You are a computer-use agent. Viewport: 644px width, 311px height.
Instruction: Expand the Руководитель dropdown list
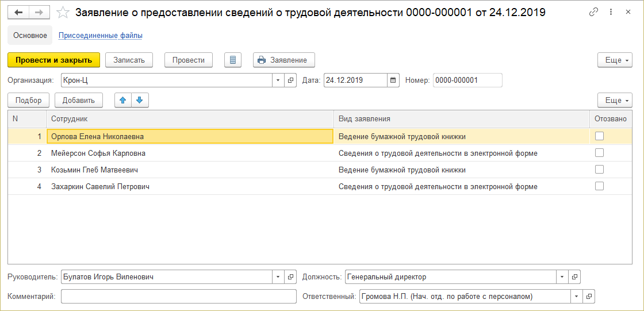tap(278, 277)
